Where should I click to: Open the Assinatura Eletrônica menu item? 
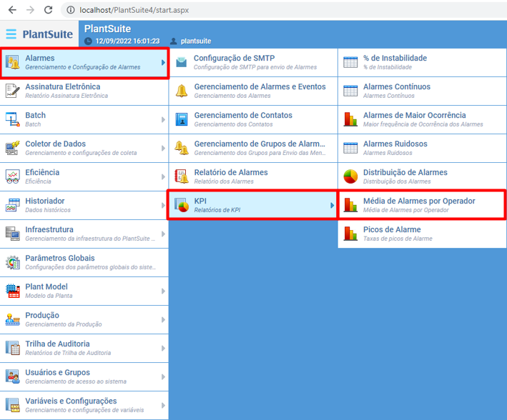click(84, 91)
